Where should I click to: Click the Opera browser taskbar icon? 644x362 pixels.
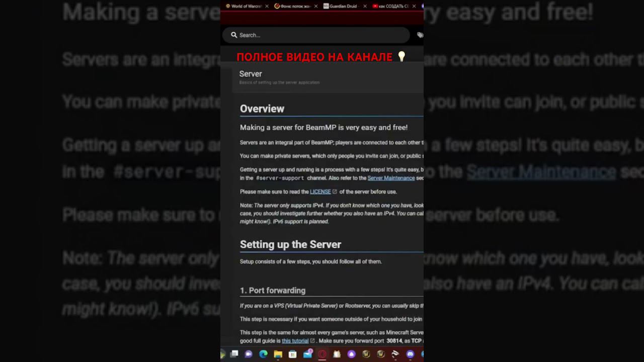[x=322, y=354]
